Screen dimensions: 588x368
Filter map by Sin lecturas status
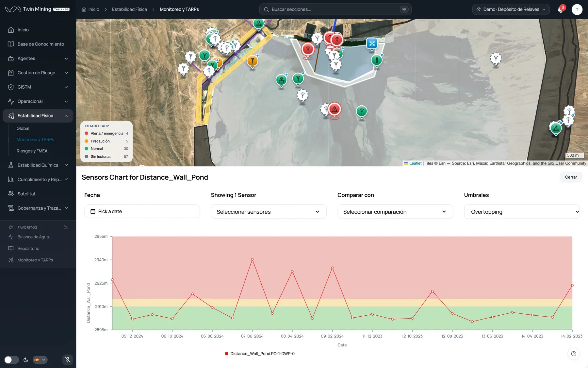(106, 157)
